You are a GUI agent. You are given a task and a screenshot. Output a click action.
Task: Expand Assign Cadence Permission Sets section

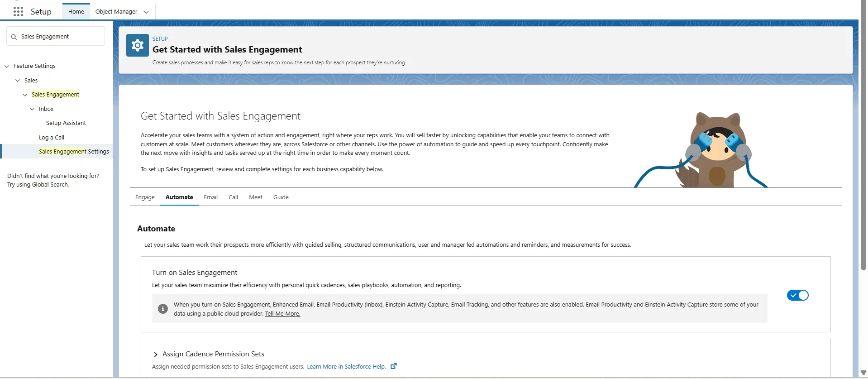click(156, 355)
